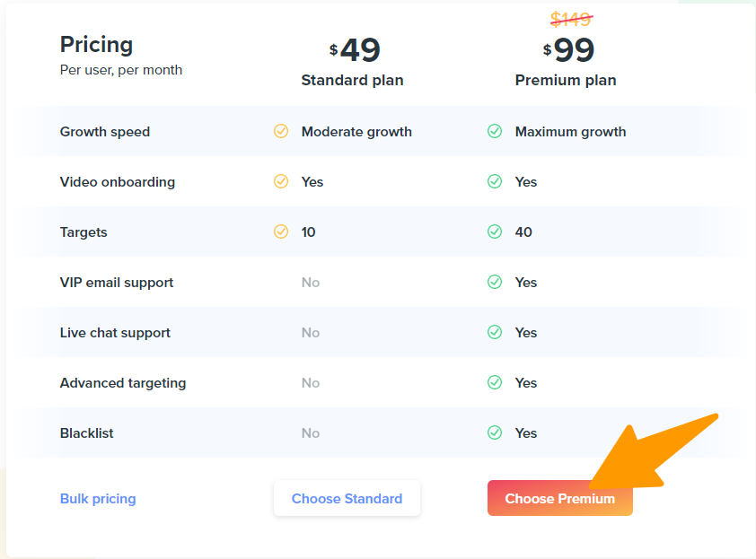Click the green checkmark for VIP email support
Viewport: 756px width, 559px height.
pos(495,282)
